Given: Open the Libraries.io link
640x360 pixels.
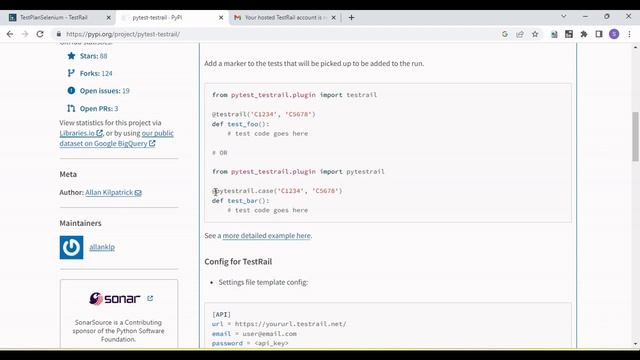Looking at the screenshot, I should click(81, 133).
